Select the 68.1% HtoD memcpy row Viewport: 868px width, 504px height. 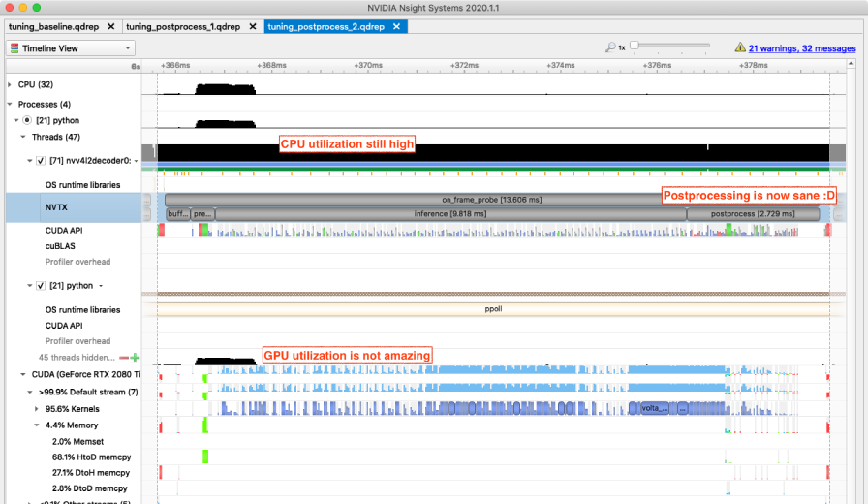[x=91, y=457]
